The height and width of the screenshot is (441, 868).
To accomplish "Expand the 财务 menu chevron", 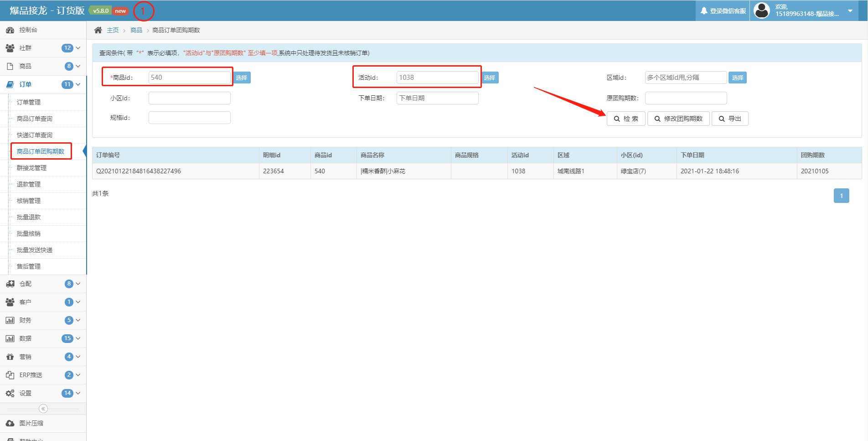I will coord(78,320).
